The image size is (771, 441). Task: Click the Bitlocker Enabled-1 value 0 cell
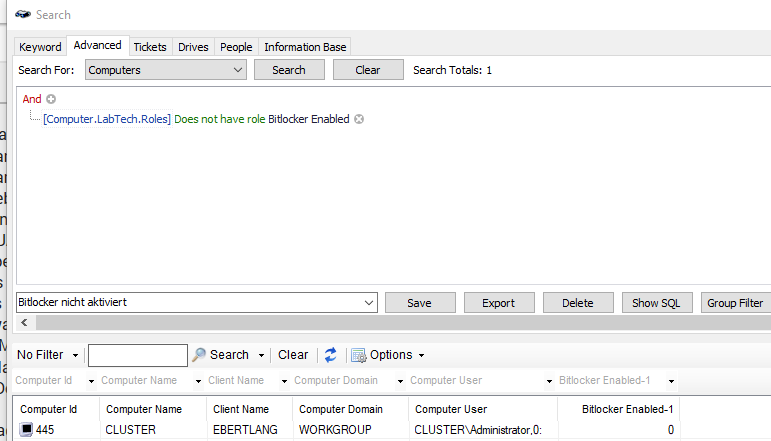point(619,430)
